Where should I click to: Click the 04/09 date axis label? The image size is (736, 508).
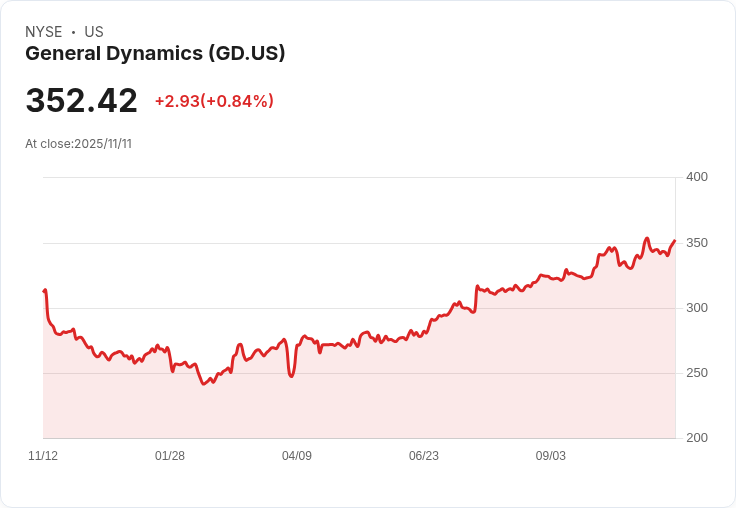pos(297,456)
